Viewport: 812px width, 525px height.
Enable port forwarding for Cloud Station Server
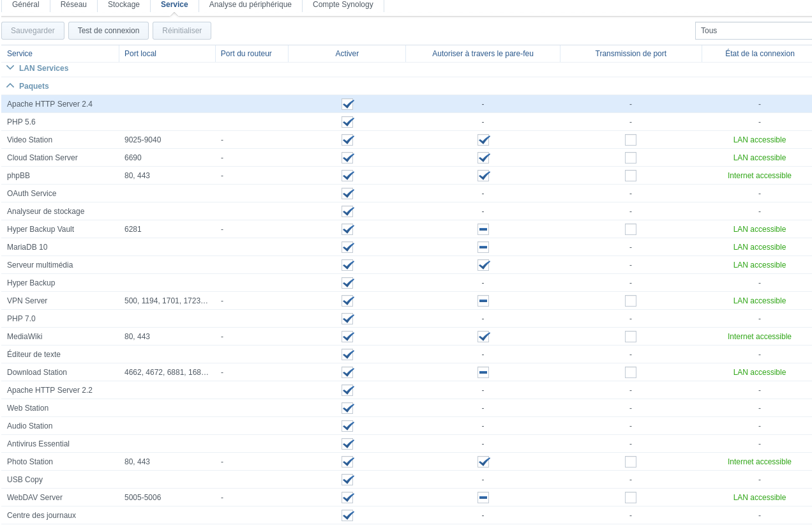point(631,158)
